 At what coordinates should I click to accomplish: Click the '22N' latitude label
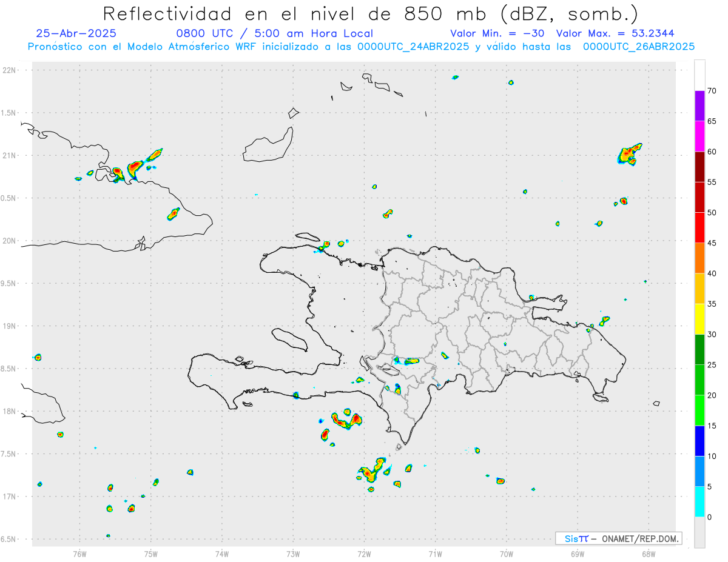tap(10, 70)
